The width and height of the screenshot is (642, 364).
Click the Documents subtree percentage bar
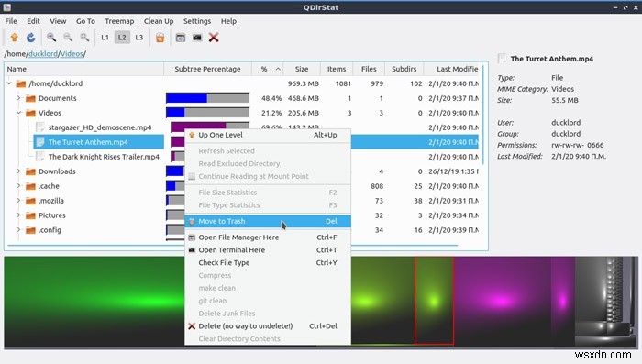tap(207, 98)
